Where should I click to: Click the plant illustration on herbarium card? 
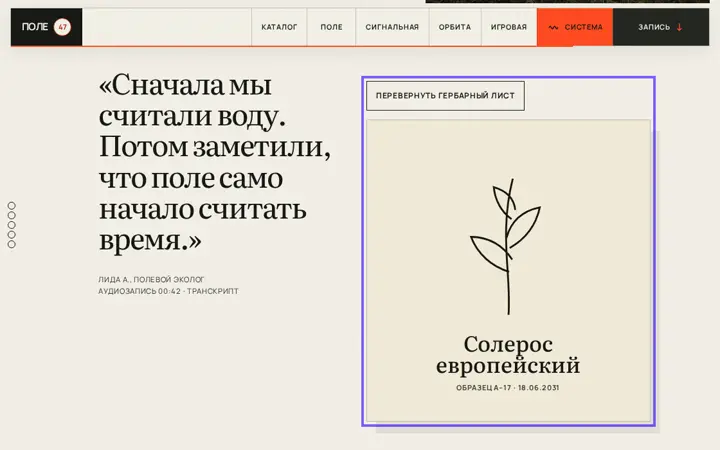[x=506, y=247]
